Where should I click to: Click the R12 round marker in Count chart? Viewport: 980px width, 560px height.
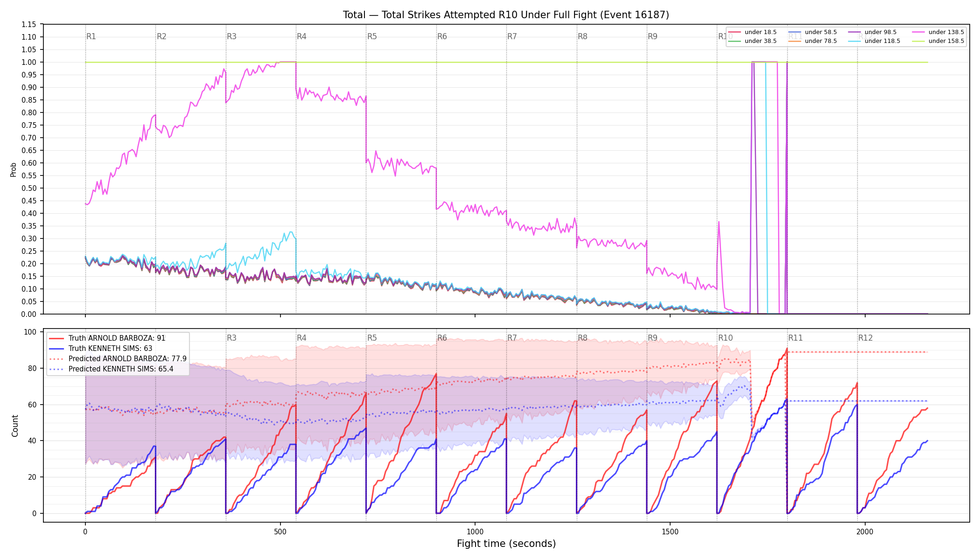pyautogui.click(x=865, y=338)
